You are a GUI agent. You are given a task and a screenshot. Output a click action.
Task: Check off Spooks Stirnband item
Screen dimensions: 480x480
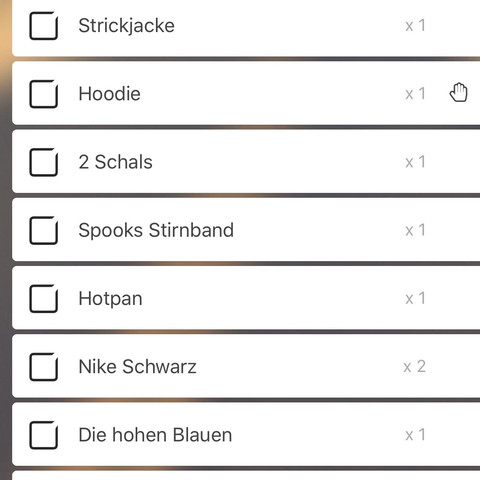tap(44, 230)
